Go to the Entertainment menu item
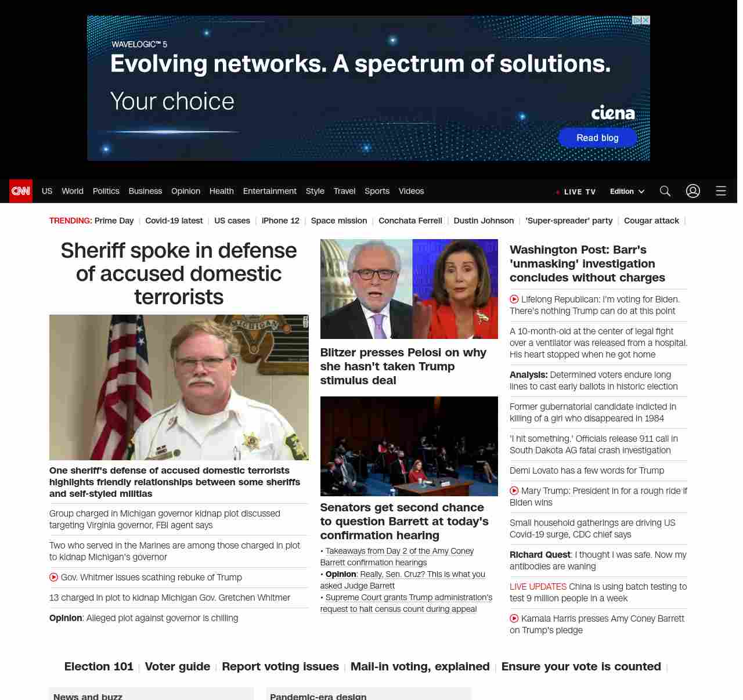The height and width of the screenshot is (700, 743). coord(269,191)
